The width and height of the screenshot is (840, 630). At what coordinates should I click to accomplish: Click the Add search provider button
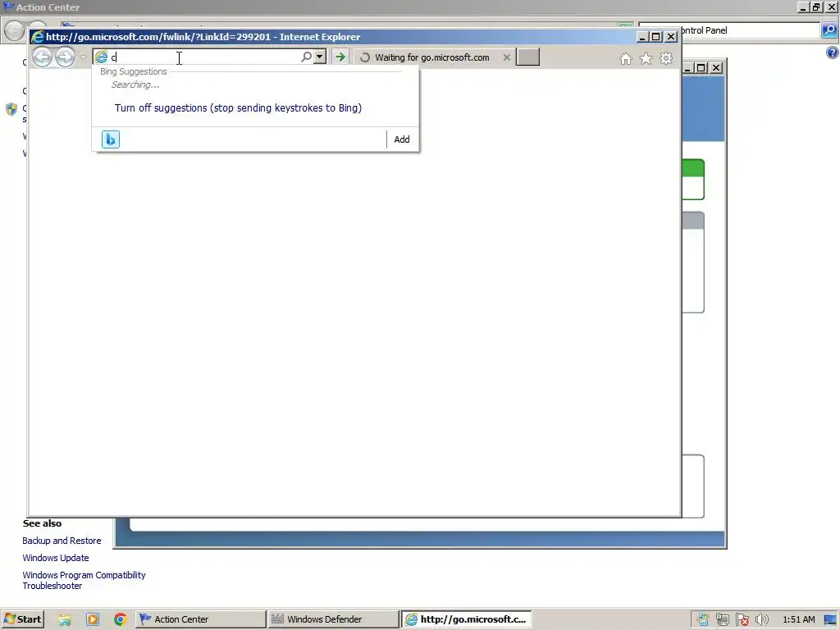pyautogui.click(x=402, y=139)
